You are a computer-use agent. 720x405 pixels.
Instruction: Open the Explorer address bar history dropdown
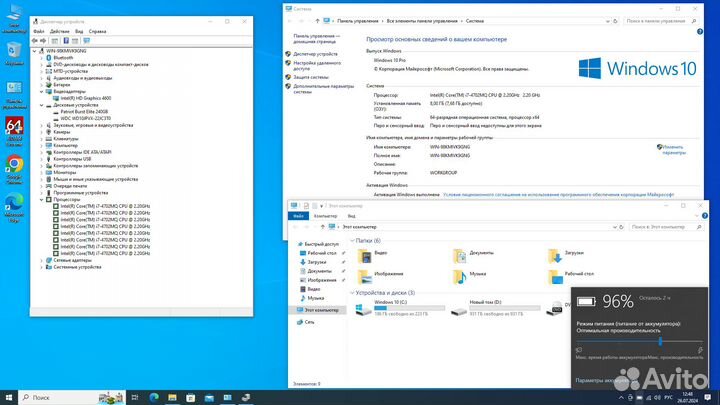[x=614, y=227]
